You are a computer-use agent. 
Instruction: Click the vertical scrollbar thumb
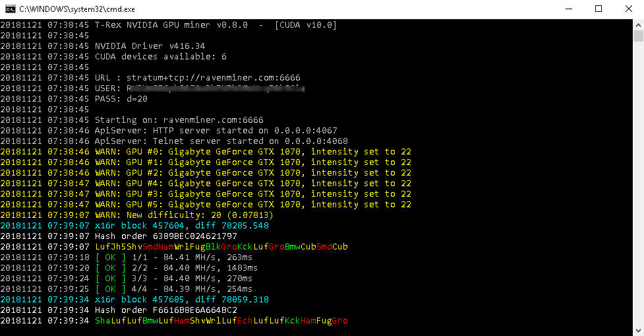coord(638,36)
